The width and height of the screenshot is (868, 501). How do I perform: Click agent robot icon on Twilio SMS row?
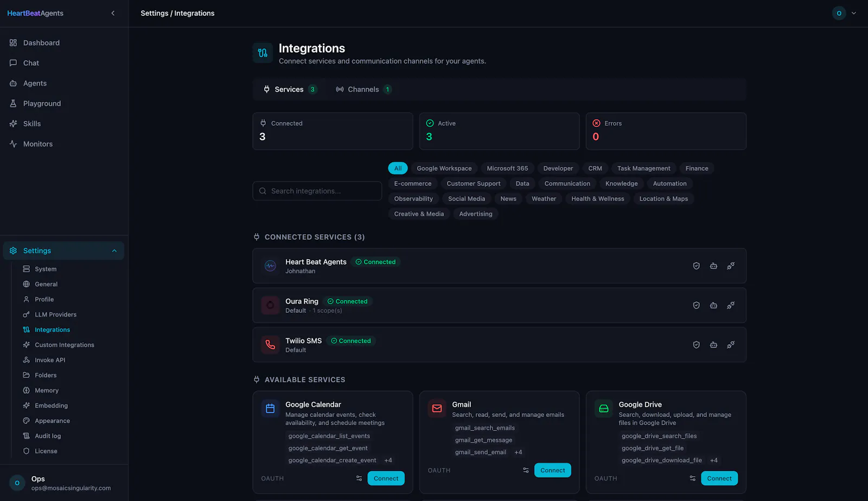point(713,345)
